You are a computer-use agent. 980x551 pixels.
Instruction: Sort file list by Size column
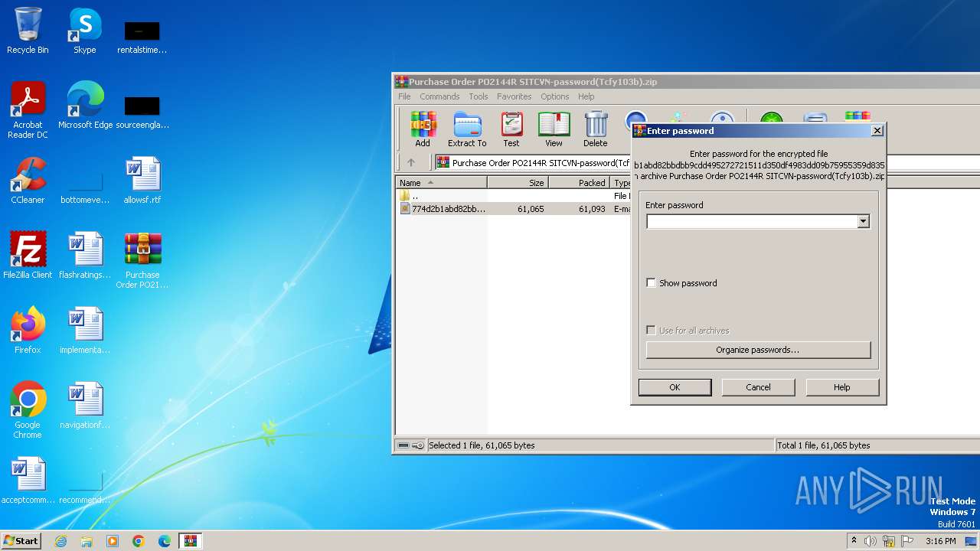coord(518,183)
